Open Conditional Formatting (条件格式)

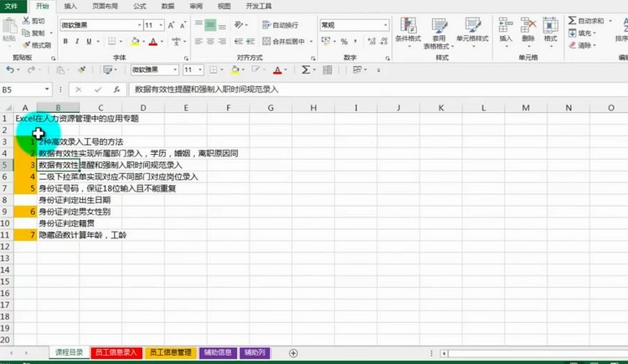point(408,33)
